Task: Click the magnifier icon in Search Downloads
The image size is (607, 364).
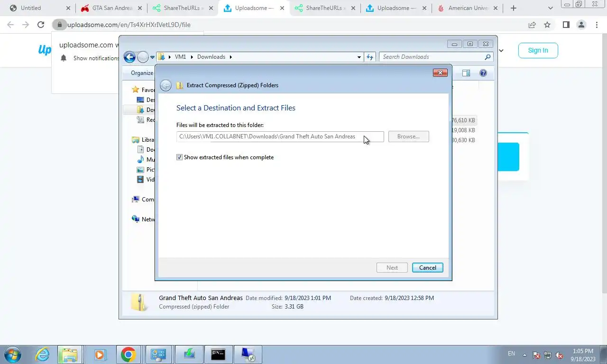Action: 487,57
